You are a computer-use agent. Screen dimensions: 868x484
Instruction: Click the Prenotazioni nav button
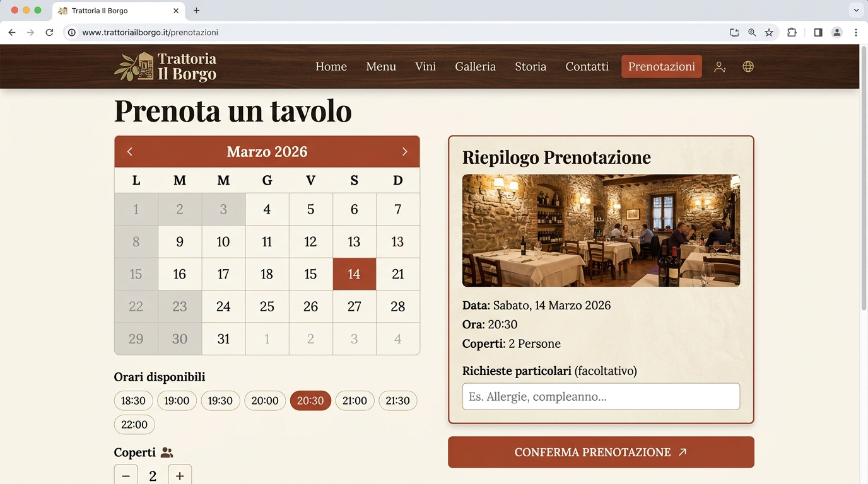(662, 67)
